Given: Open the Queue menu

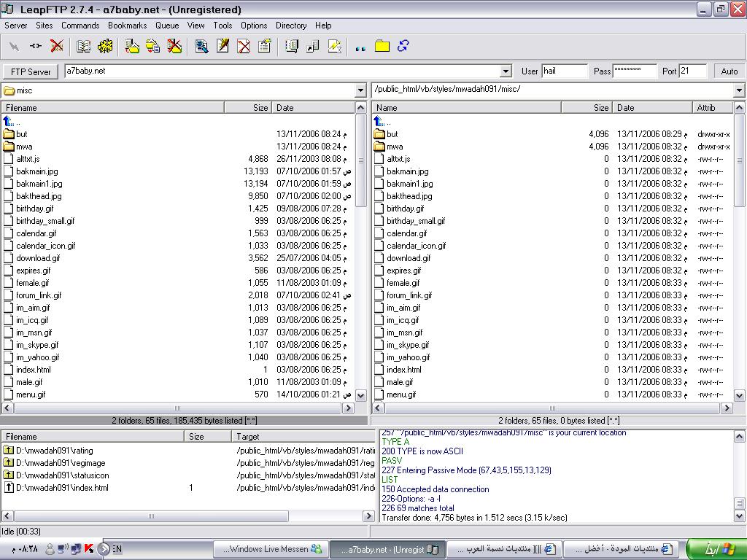Looking at the screenshot, I should (167, 26).
